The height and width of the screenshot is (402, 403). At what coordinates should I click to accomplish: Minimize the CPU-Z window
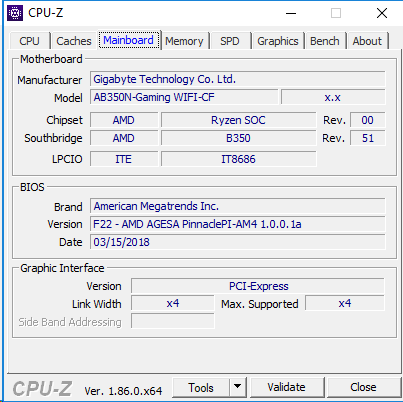(291, 13)
